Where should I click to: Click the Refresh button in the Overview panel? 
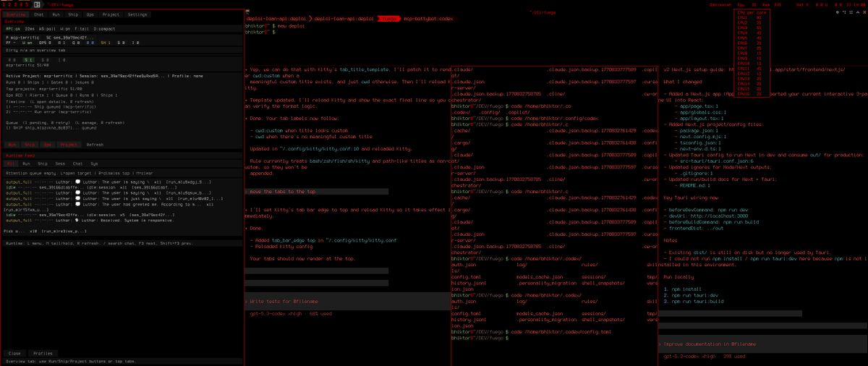[x=95, y=145]
